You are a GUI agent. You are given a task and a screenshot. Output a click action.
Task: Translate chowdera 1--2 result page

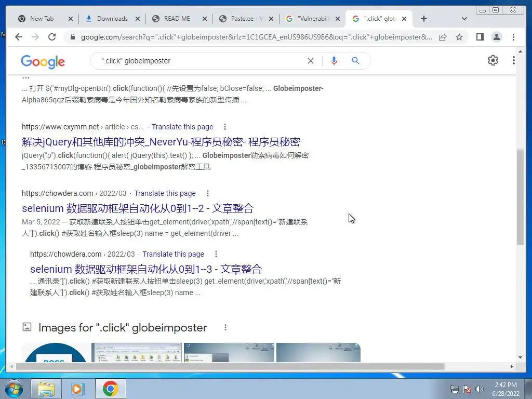165,193
